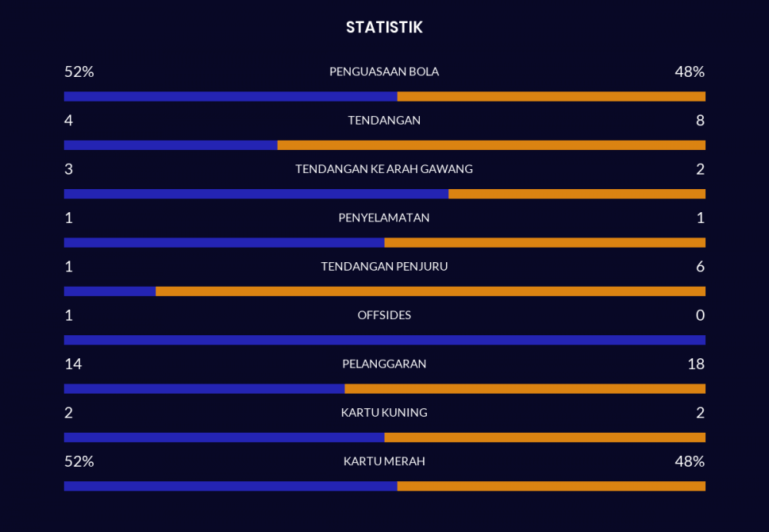Viewport: 769px width, 532px height.
Task: Click the left value 14 for Pelanggaran
Action: [73, 364]
